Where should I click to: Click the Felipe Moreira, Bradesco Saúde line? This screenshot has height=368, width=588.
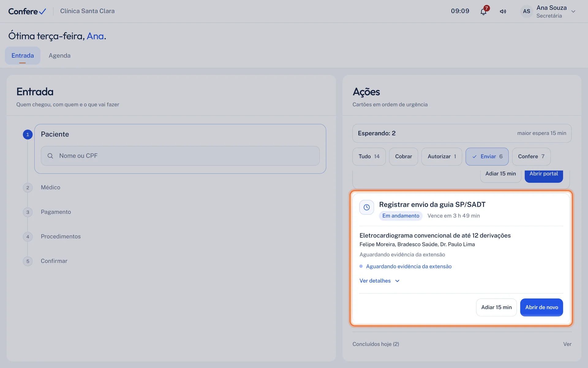pyautogui.click(x=417, y=244)
